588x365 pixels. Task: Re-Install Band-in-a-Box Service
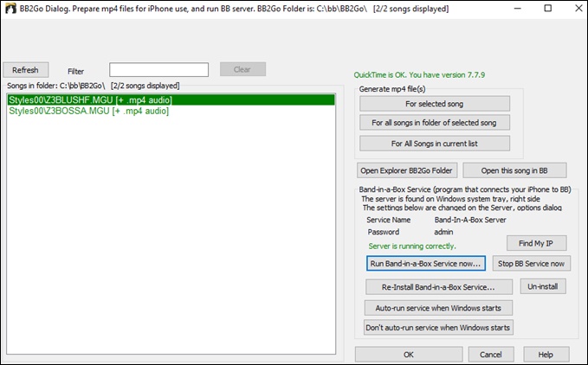pyautogui.click(x=439, y=287)
